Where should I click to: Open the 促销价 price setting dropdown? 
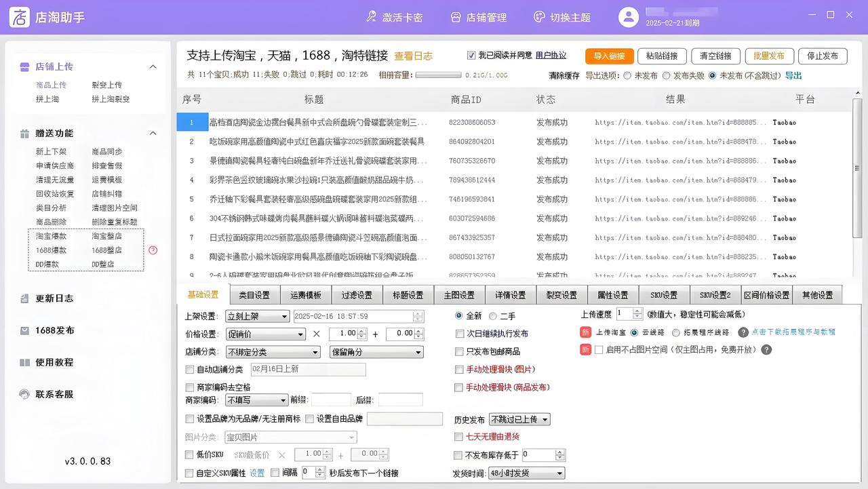[266, 334]
